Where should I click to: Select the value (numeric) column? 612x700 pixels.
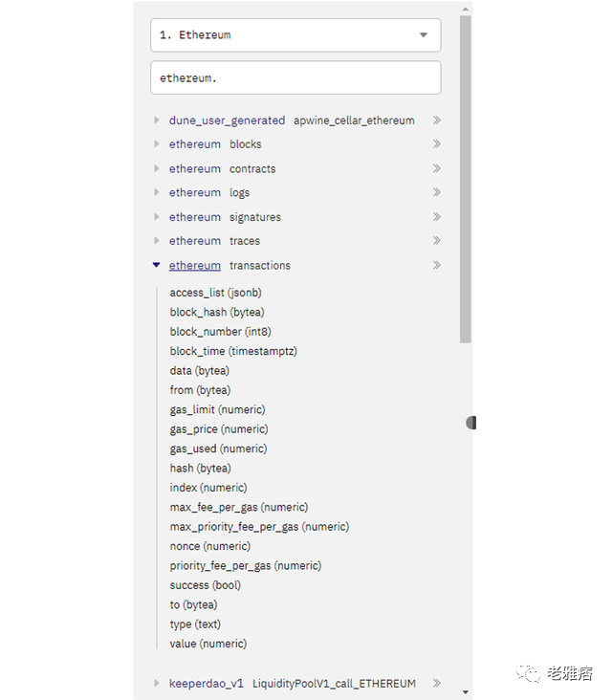(208, 644)
